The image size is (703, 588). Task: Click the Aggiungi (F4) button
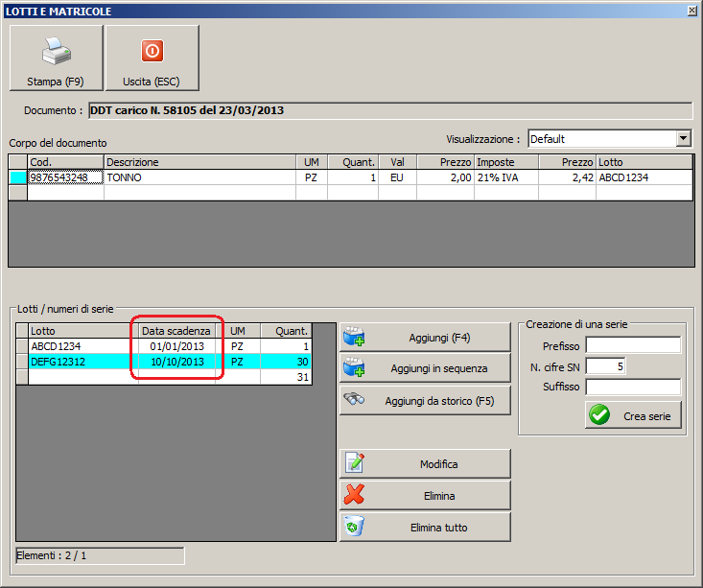click(x=425, y=338)
